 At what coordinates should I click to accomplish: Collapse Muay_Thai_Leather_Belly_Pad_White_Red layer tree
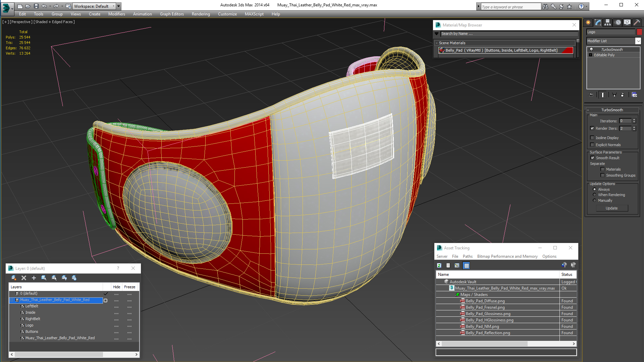(12, 300)
